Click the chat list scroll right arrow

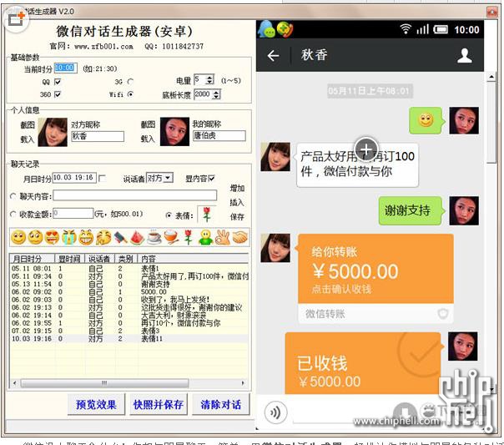click(243, 383)
